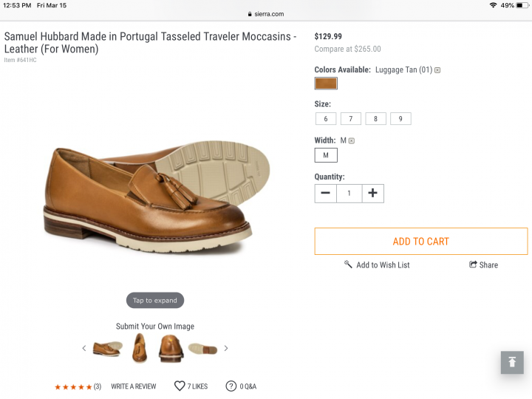Screen dimensions: 532x399
Task: View heel back-view thumbnail
Action: pos(171,348)
